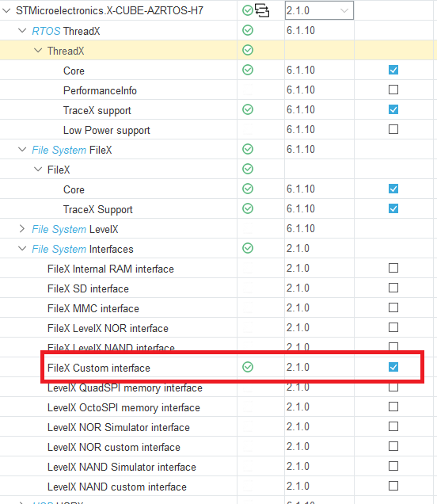Select the File System LevelX row label
437x504 pixels.
tap(75, 229)
